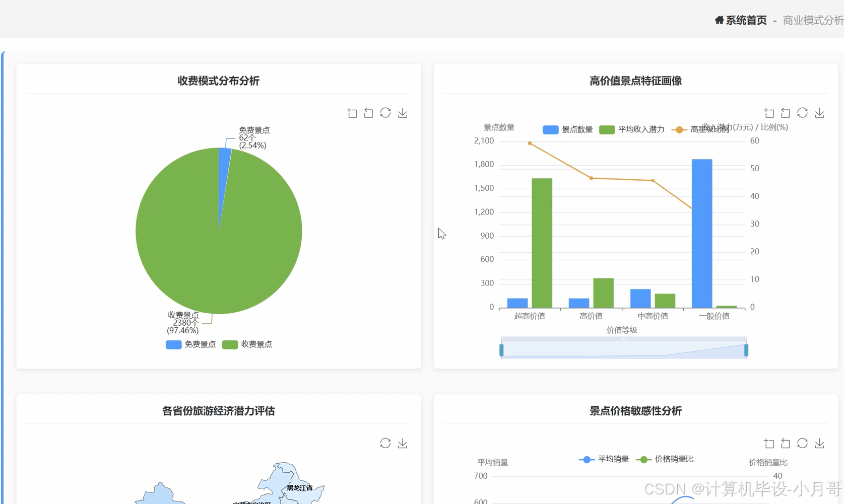Select the data zoom tool on 高价值景点特征画像 chart
Viewport: 844px width, 504px height.
pos(769,113)
